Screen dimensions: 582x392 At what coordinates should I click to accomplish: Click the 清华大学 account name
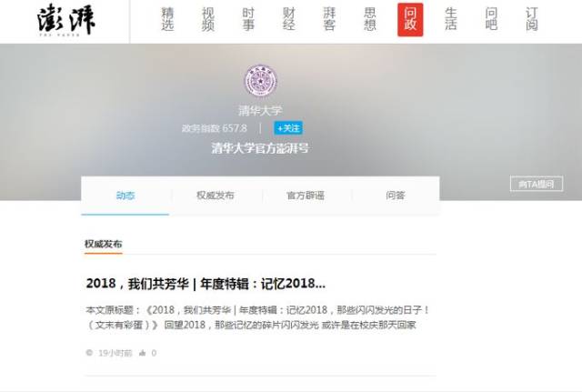(x=260, y=110)
